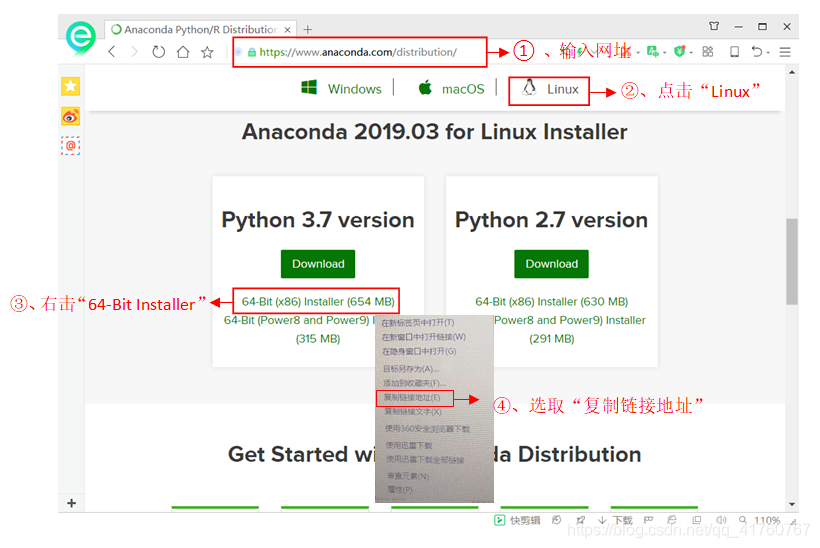Choose 在新窗口中打开链接(W) from the context menu

click(x=424, y=337)
